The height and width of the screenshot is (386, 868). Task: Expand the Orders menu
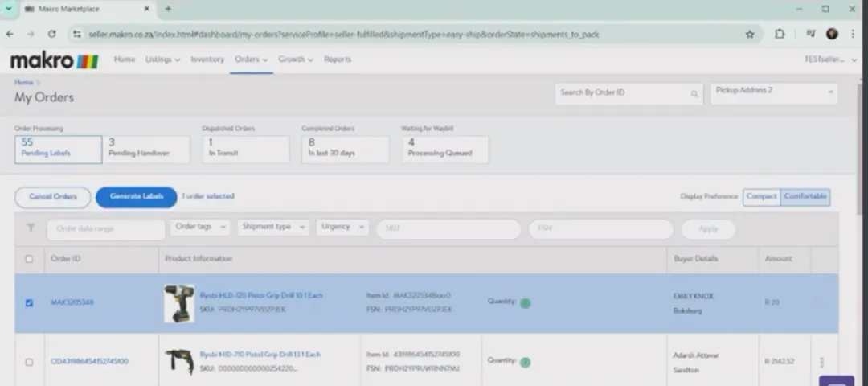coord(252,60)
